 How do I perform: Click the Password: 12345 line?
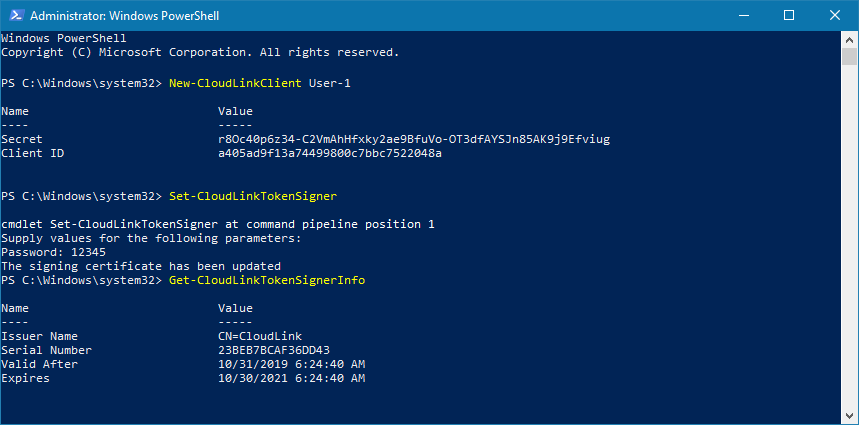click(38, 252)
